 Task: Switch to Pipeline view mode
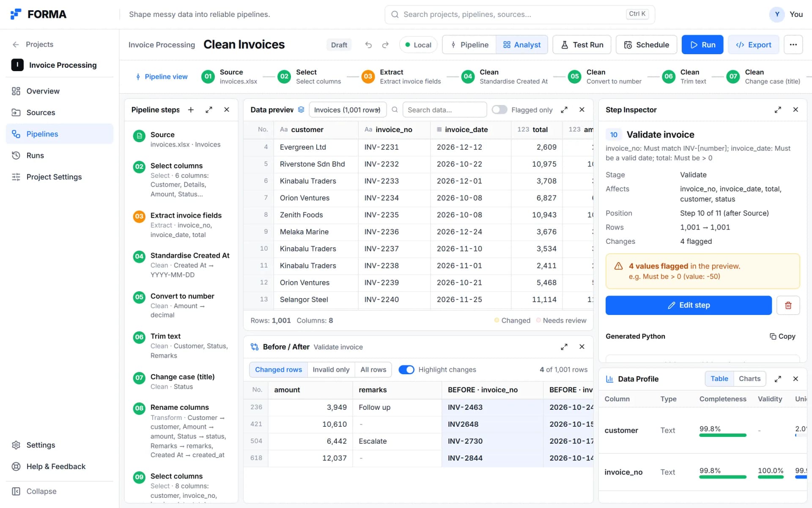click(469, 45)
